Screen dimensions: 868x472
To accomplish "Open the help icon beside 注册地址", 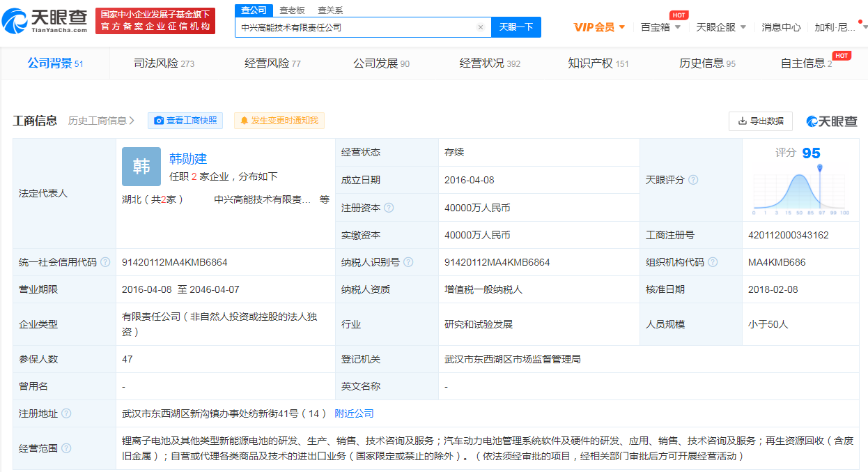I will coord(66,413).
